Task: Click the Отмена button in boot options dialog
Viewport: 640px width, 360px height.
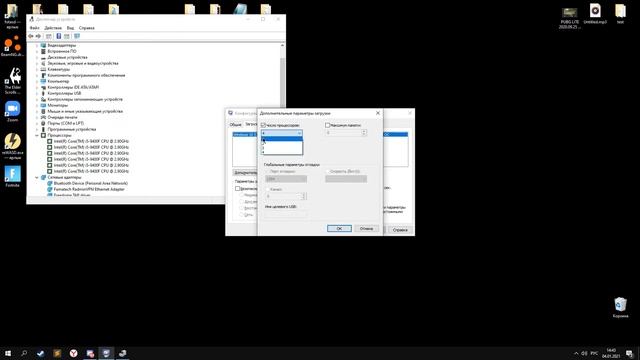Action: pyautogui.click(x=367, y=229)
